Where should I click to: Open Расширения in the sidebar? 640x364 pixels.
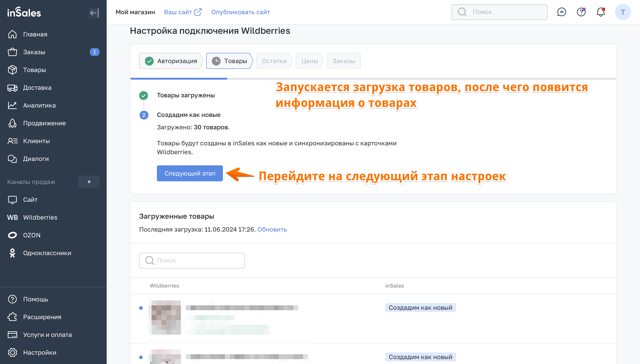point(42,317)
